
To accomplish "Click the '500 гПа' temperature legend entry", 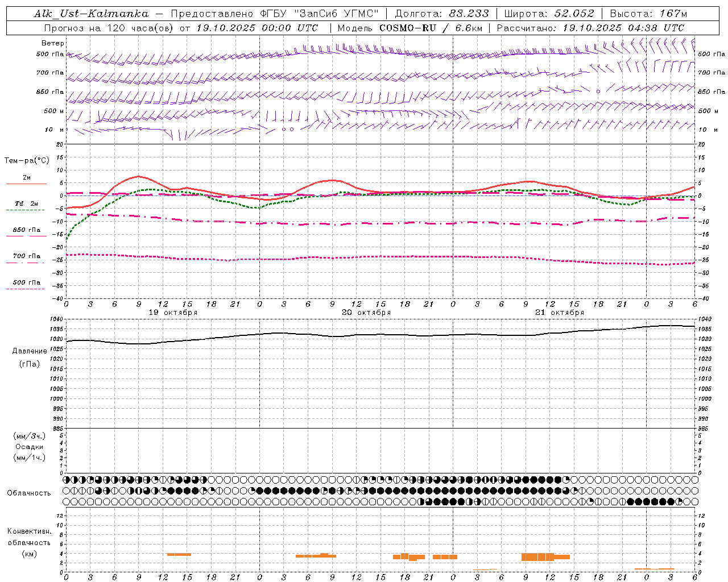I will pos(27,282).
